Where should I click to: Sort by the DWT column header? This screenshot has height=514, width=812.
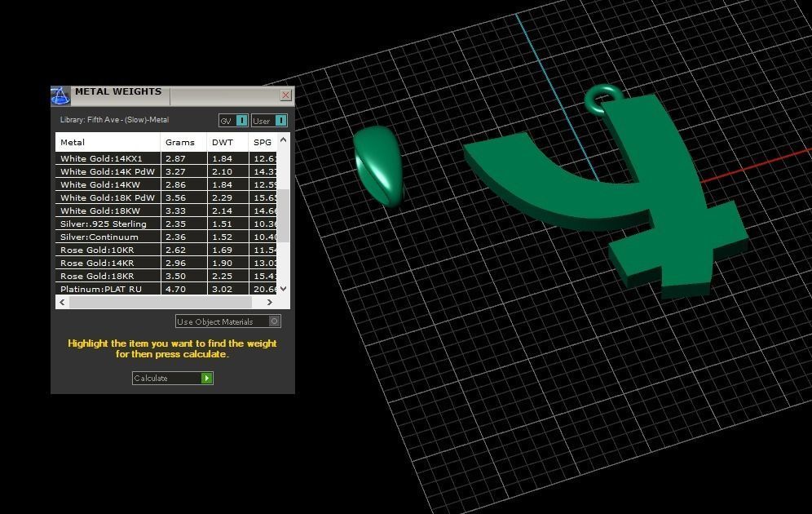(227, 142)
